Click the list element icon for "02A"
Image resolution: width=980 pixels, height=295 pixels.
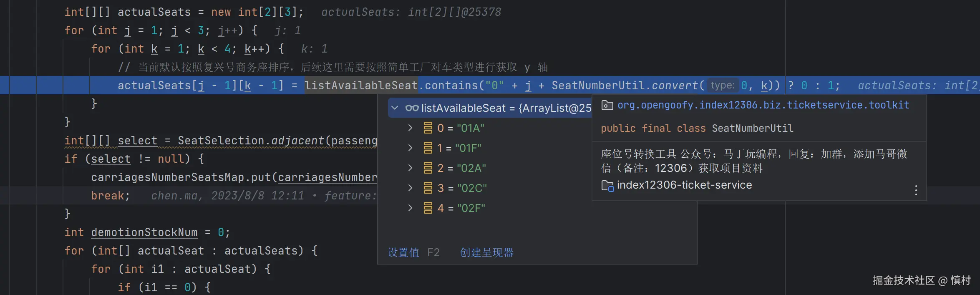coord(428,168)
